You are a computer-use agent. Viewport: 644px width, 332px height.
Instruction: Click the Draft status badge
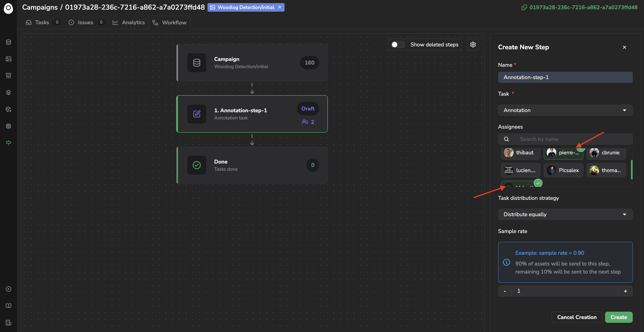308,108
